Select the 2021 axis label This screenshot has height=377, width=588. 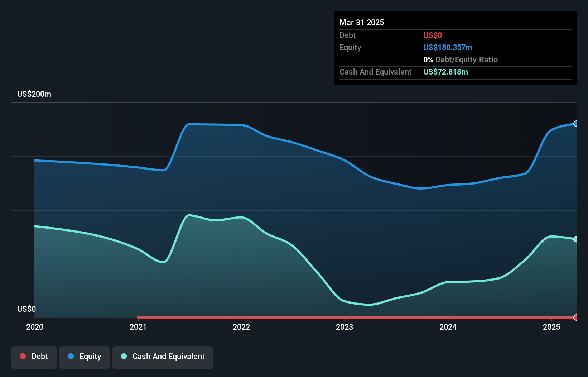138,327
